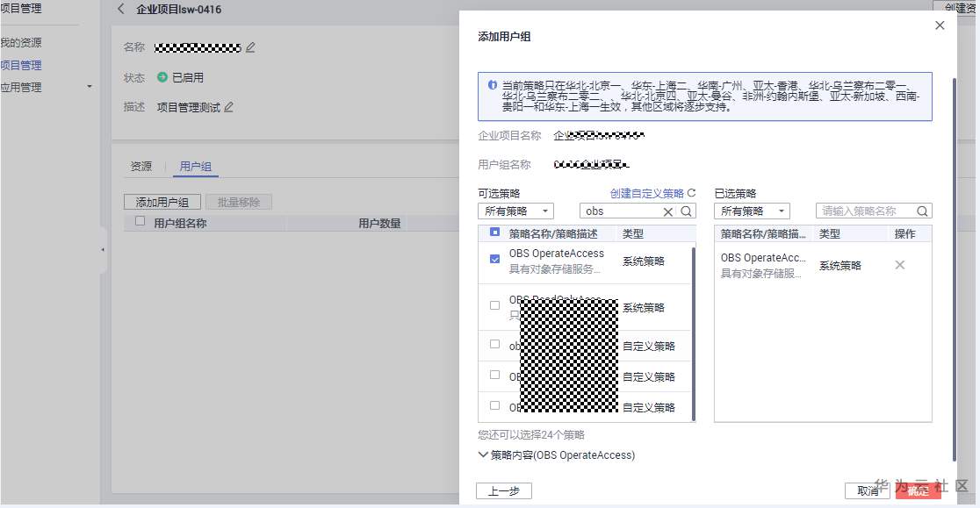Click the 上一步 button
Viewport: 980px width, 508px height.
pos(504,491)
